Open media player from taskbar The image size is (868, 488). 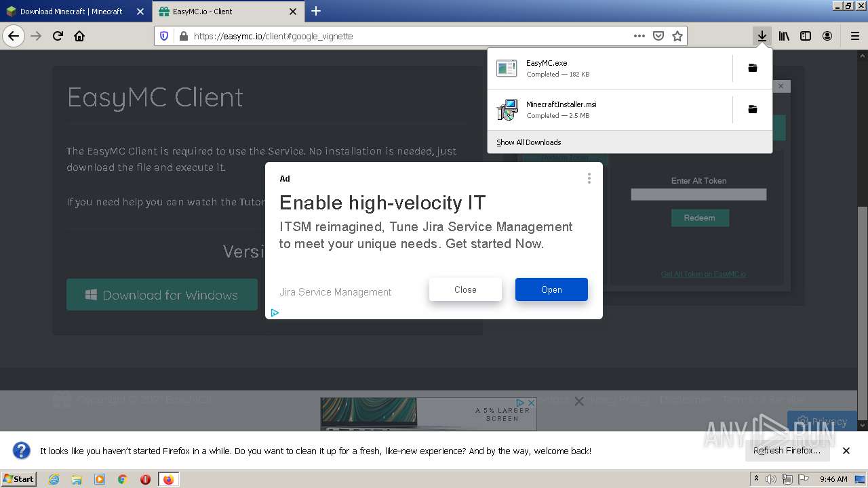coord(100,479)
